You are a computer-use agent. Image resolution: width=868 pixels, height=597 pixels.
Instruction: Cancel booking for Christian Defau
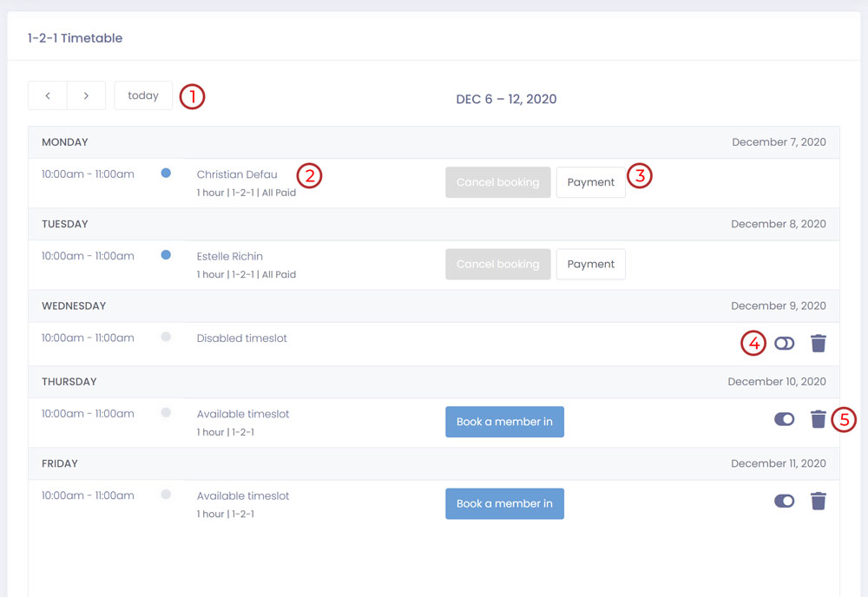pyautogui.click(x=497, y=182)
